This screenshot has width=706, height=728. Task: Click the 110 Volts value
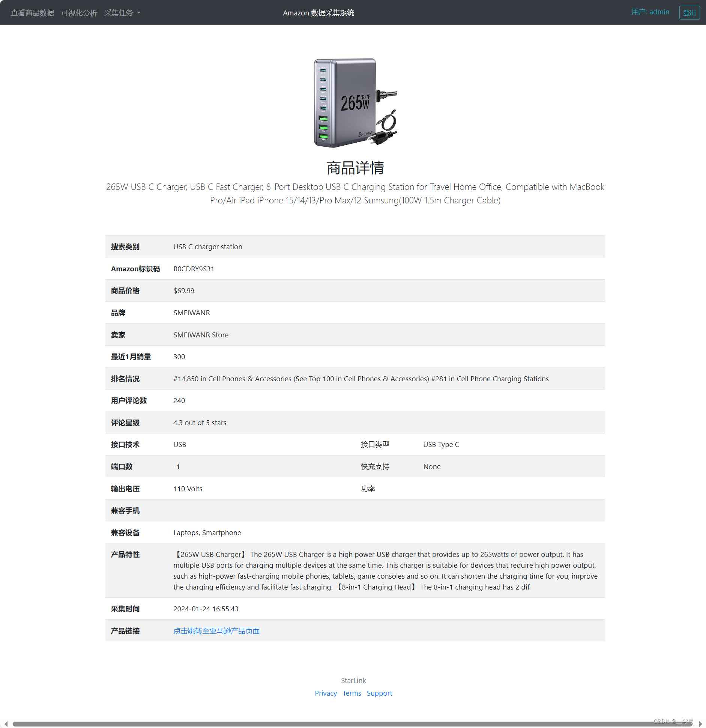(188, 489)
